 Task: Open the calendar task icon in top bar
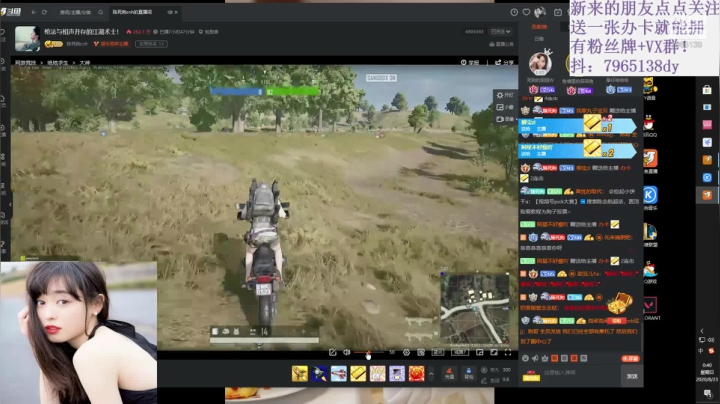[557, 12]
